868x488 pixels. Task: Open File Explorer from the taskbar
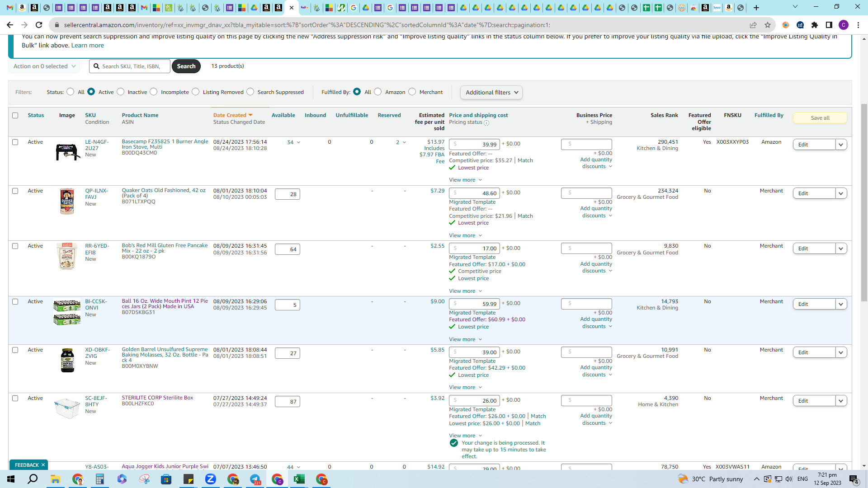55,479
